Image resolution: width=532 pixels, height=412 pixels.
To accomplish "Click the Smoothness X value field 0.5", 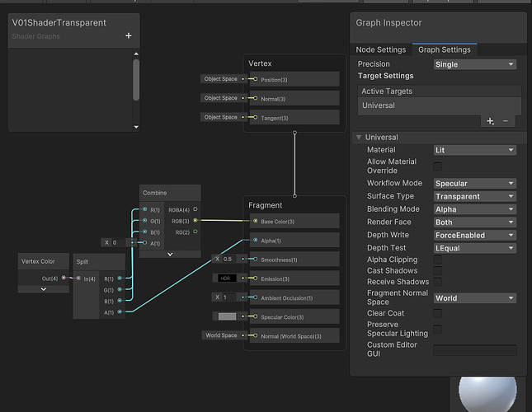I will (229, 260).
